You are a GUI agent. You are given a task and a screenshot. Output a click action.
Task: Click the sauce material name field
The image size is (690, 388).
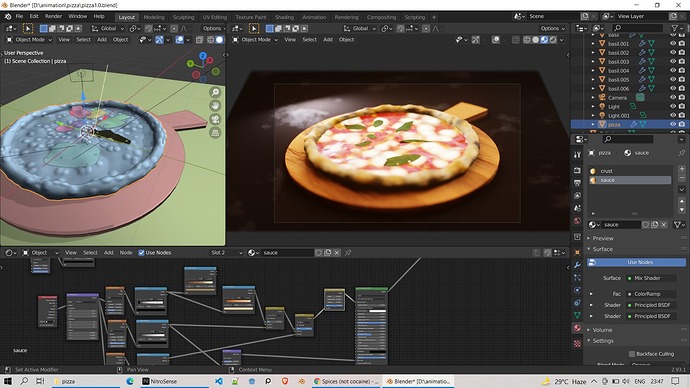[x=621, y=225]
